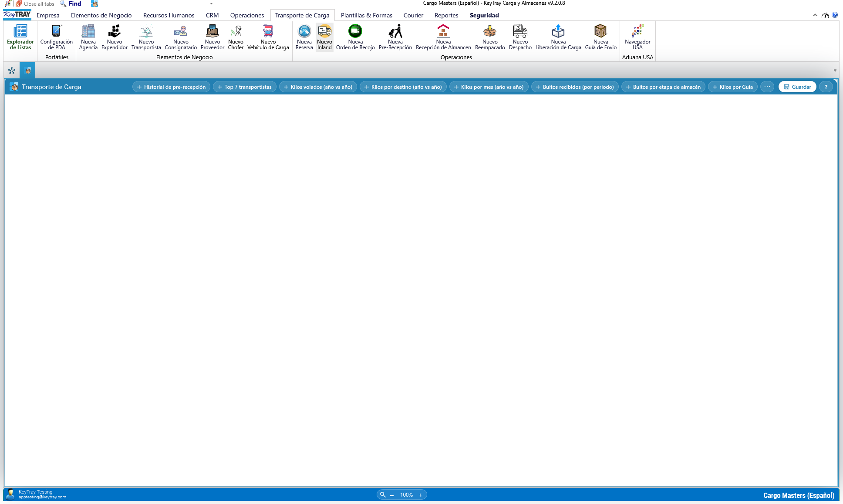Create Nuevo Consignatario

tap(181, 37)
